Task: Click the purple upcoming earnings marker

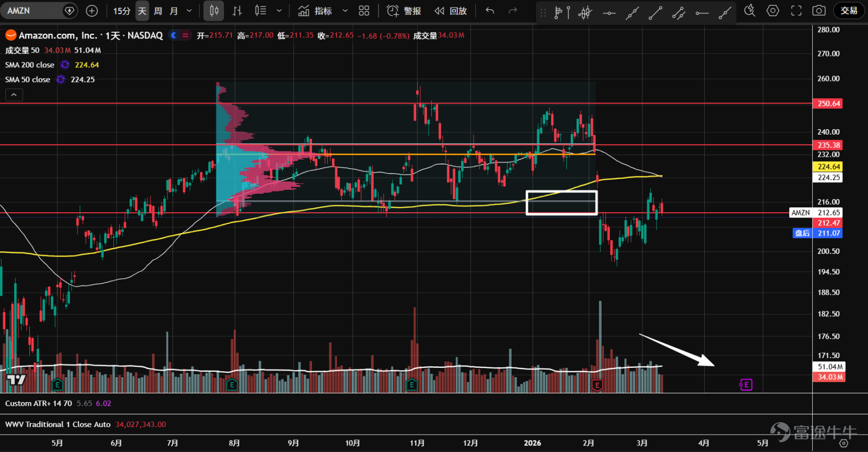Action: coord(746,385)
